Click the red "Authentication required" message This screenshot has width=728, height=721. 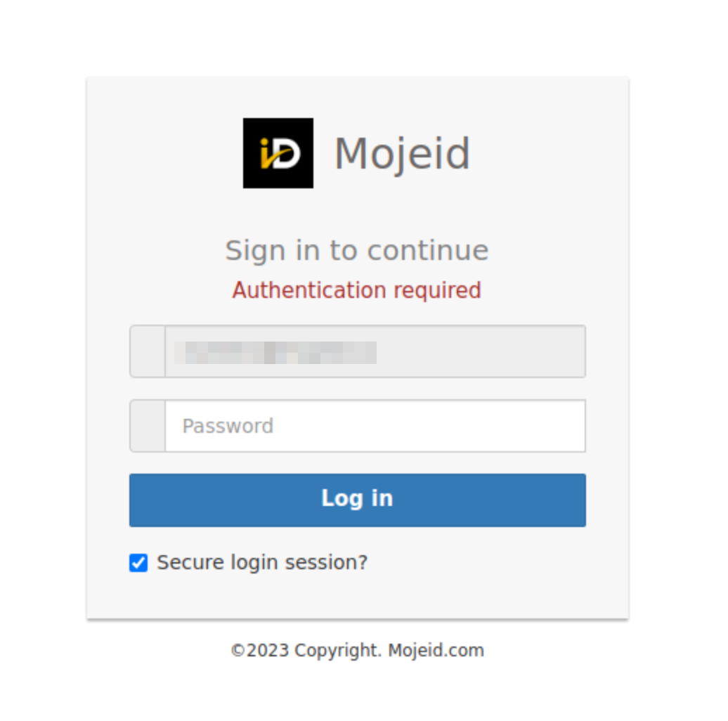[x=356, y=291]
